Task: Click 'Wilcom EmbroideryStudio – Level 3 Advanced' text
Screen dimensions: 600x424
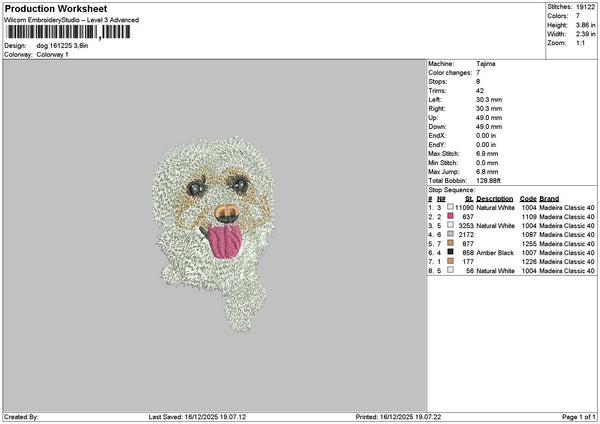Action: (x=71, y=20)
